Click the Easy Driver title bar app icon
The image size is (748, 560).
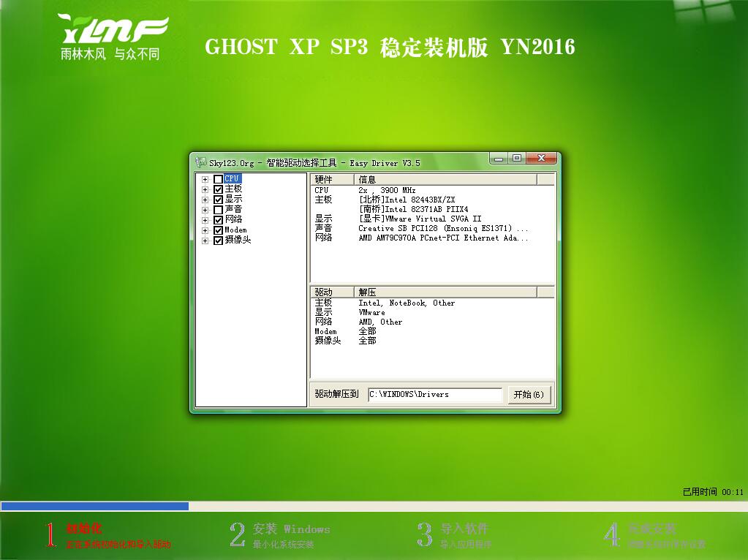pos(201,162)
